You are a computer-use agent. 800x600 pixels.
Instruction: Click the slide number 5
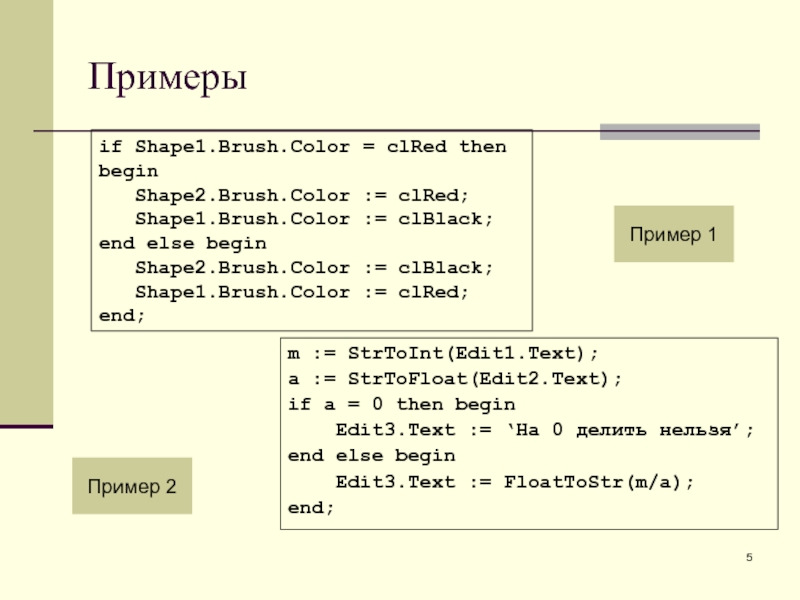pos(748,557)
